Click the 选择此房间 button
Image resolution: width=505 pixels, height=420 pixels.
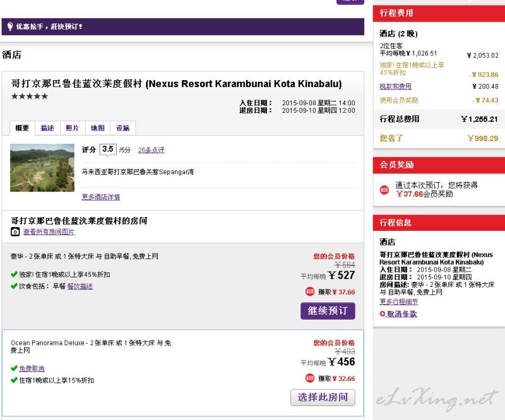(323, 397)
